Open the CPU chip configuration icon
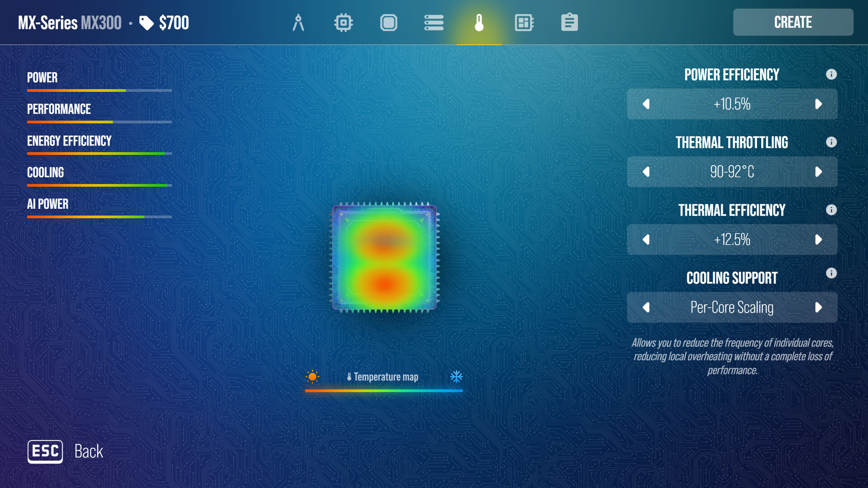Screen dimensions: 868x488 344,22
